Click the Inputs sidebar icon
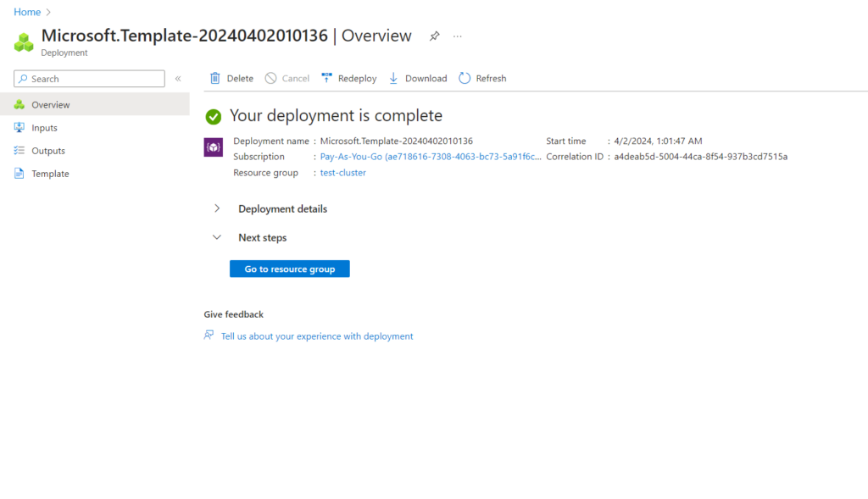868x499 pixels. pos(19,127)
